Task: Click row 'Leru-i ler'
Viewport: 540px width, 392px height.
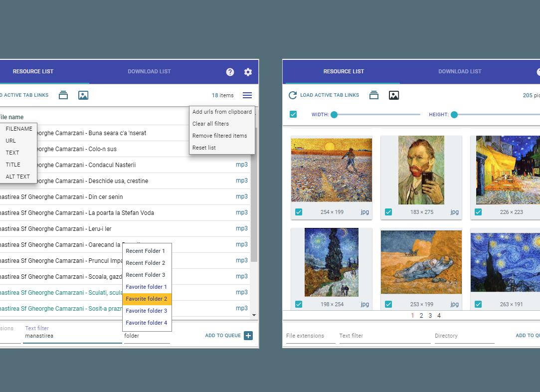Action: click(125, 229)
